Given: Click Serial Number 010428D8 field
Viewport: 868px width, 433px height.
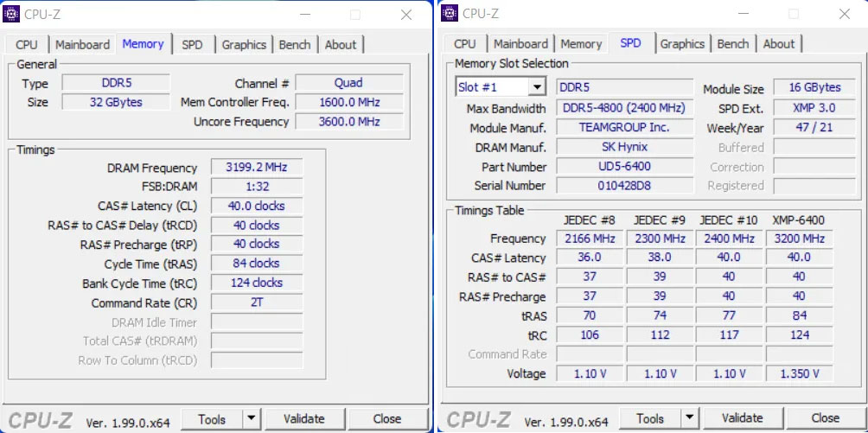Looking at the screenshot, I should point(624,186).
